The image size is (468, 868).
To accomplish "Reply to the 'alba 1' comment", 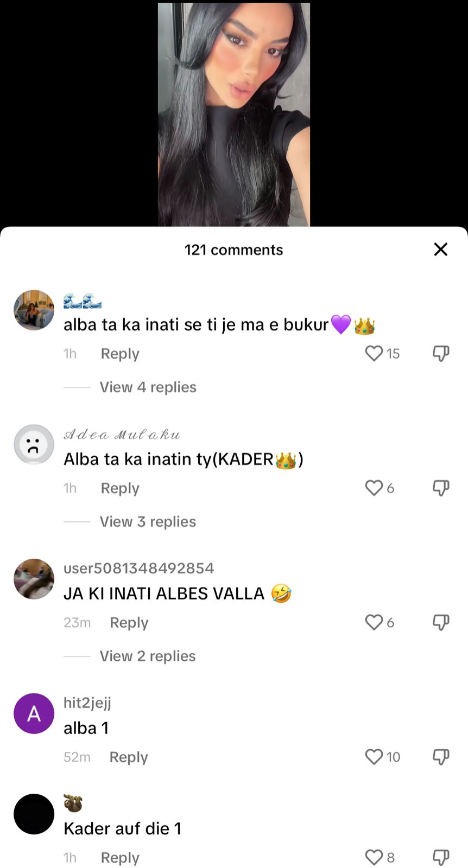I will (129, 757).
